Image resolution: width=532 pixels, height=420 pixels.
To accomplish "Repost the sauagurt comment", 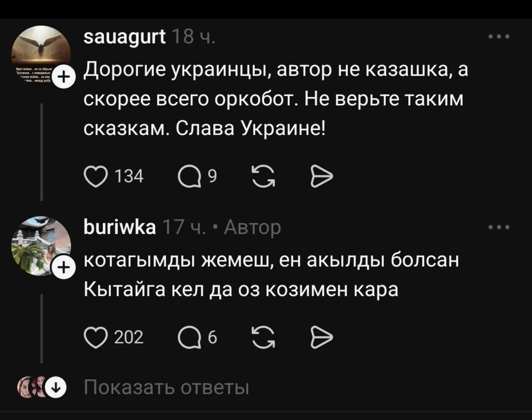I will (x=263, y=177).
